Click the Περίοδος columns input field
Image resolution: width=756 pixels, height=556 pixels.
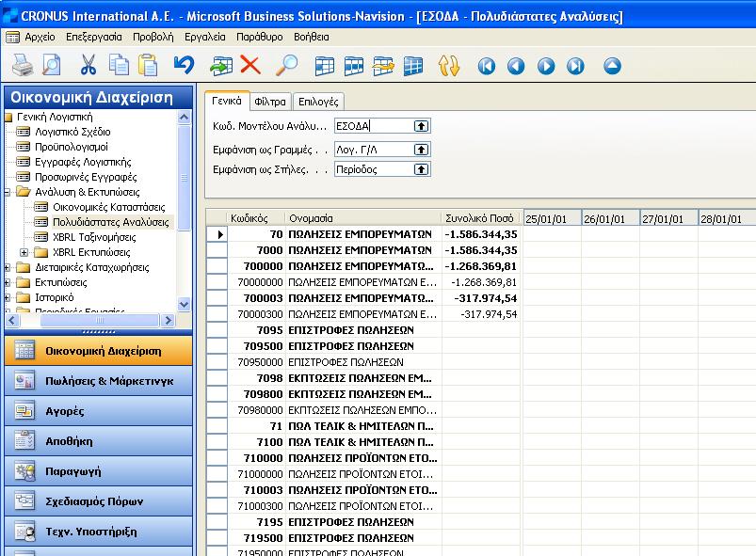pyautogui.click(x=374, y=169)
